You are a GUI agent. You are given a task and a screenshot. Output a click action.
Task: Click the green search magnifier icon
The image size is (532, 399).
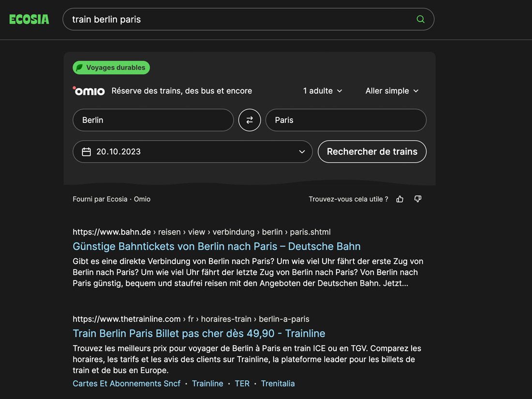[x=420, y=19]
